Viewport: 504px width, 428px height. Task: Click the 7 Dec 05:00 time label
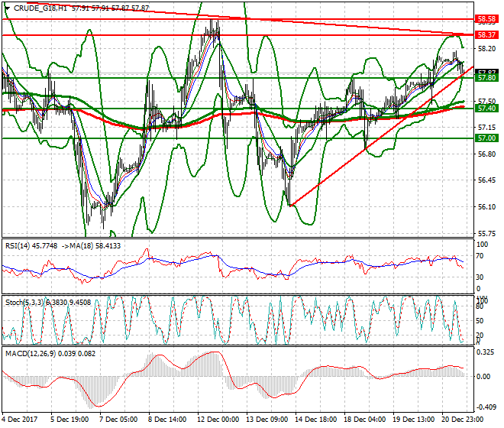point(118,420)
